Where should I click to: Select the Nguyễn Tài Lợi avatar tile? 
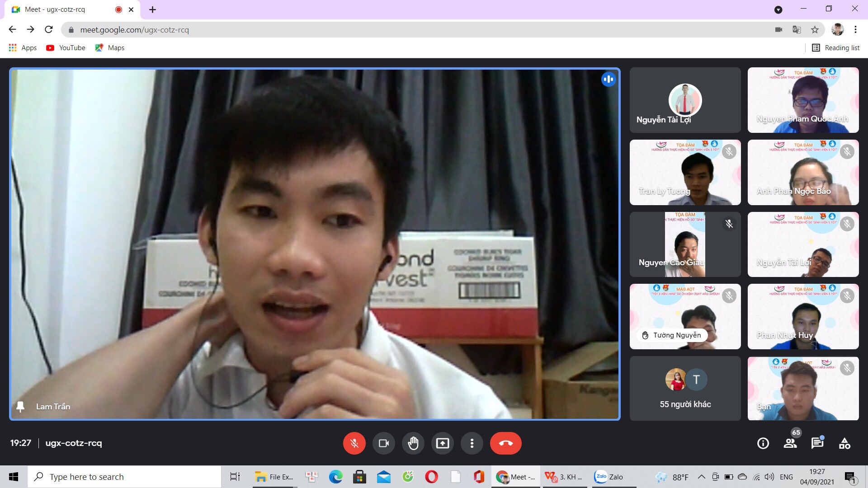point(685,100)
